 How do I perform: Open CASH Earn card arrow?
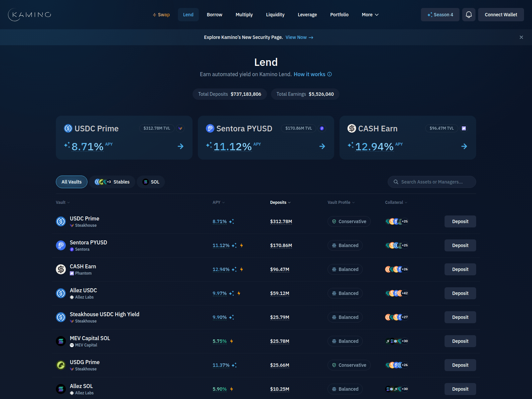pos(464,146)
